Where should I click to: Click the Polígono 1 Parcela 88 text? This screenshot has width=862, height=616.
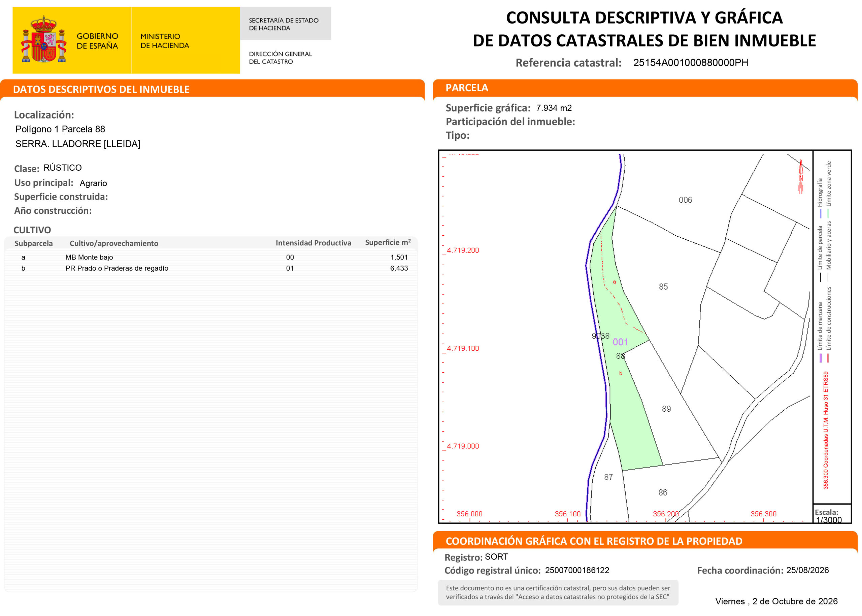pos(60,129)
